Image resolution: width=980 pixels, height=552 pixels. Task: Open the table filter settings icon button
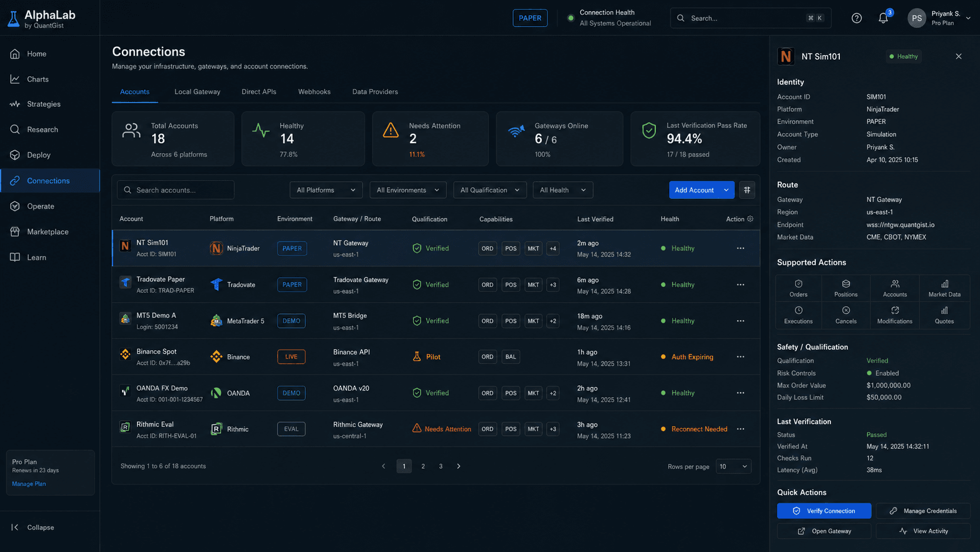pos(747,190)
